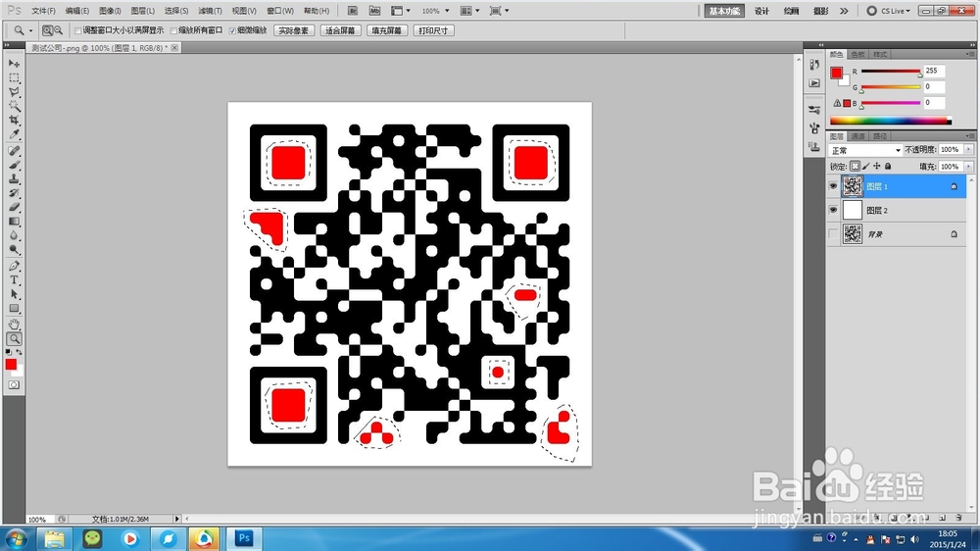The image size is (980, 551).
Task: Show the 背景 layer visibility box
Action: tap(833, 234)
